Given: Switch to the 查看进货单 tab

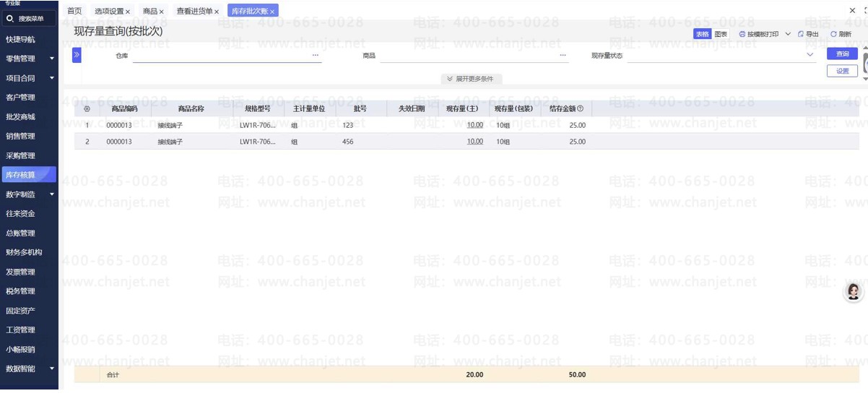Looking at the screenshot, I should (194, 12).
